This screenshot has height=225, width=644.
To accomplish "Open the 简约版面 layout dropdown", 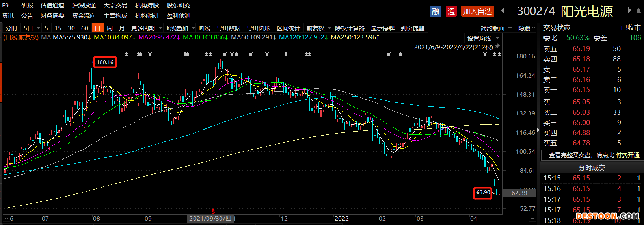I will click(x=496, y=28).
